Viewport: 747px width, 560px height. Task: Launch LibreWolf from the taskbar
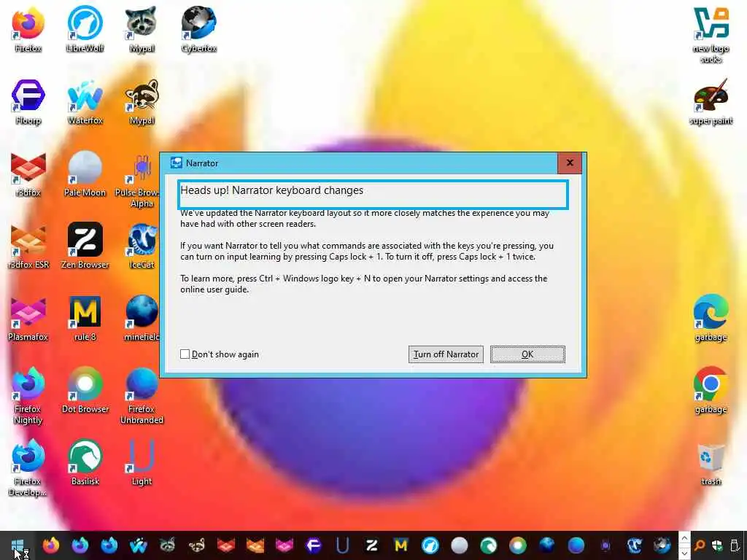pyautogui.click(x=430, y=545)
